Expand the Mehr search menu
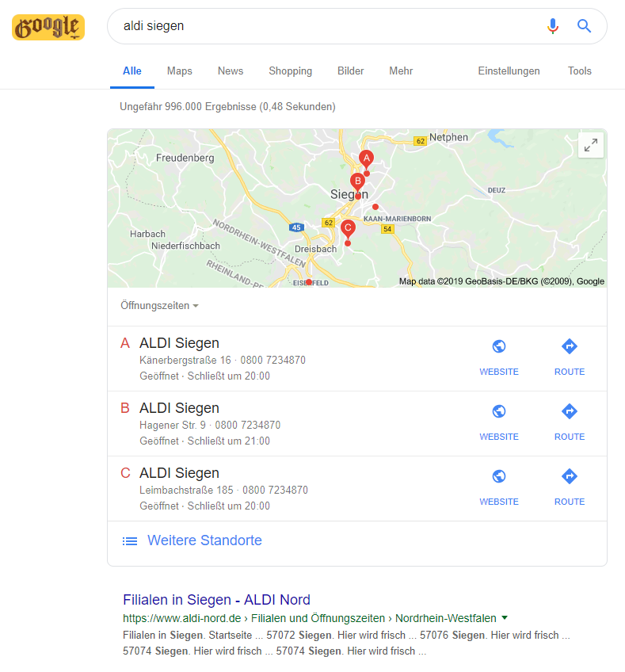Image resolution: width=625 pixels, height=672 pixels. 401,71
